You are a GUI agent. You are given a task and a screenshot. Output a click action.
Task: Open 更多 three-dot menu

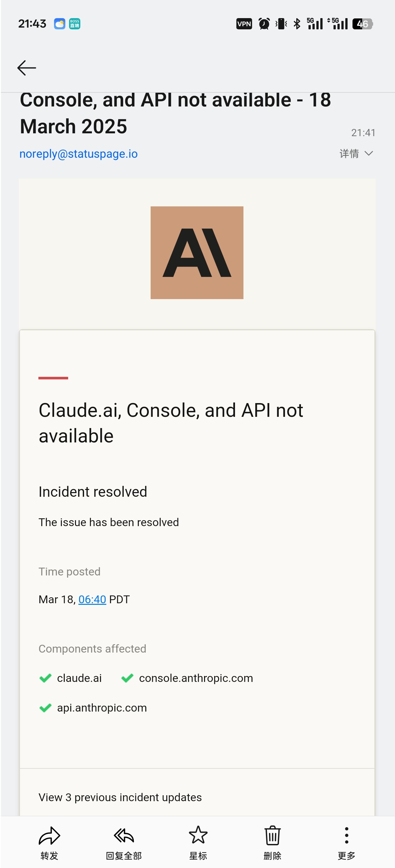click(347, 842)
